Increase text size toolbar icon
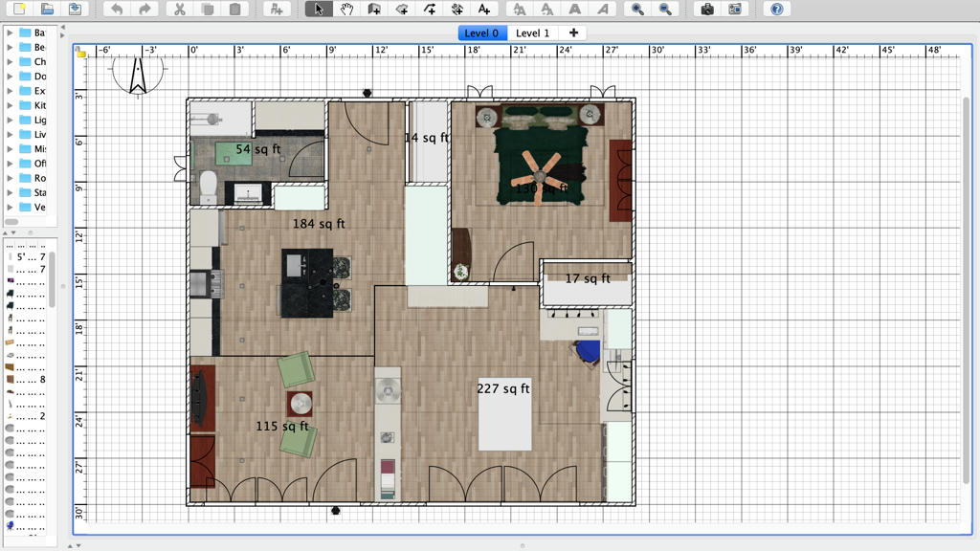Viewport: 980px width, 551px height. pos(520,9)
